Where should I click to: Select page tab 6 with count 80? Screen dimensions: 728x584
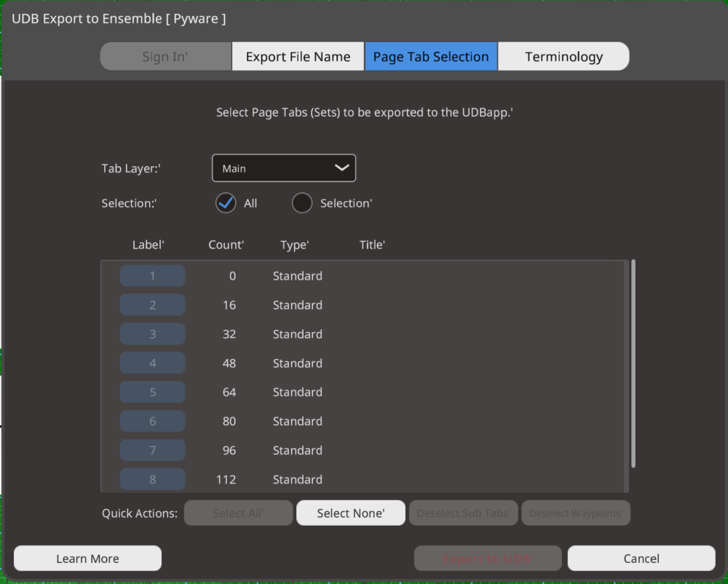click(x=152, y=421)
